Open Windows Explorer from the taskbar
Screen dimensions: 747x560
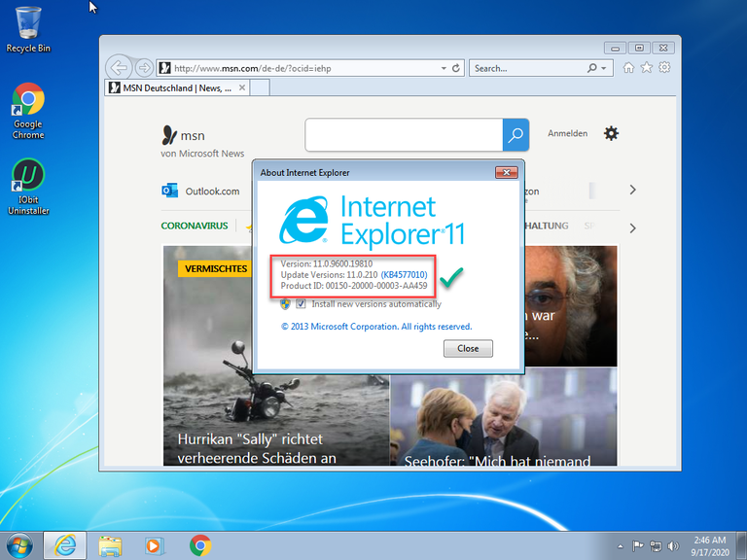pyautogui.click(x=110, y=545)
